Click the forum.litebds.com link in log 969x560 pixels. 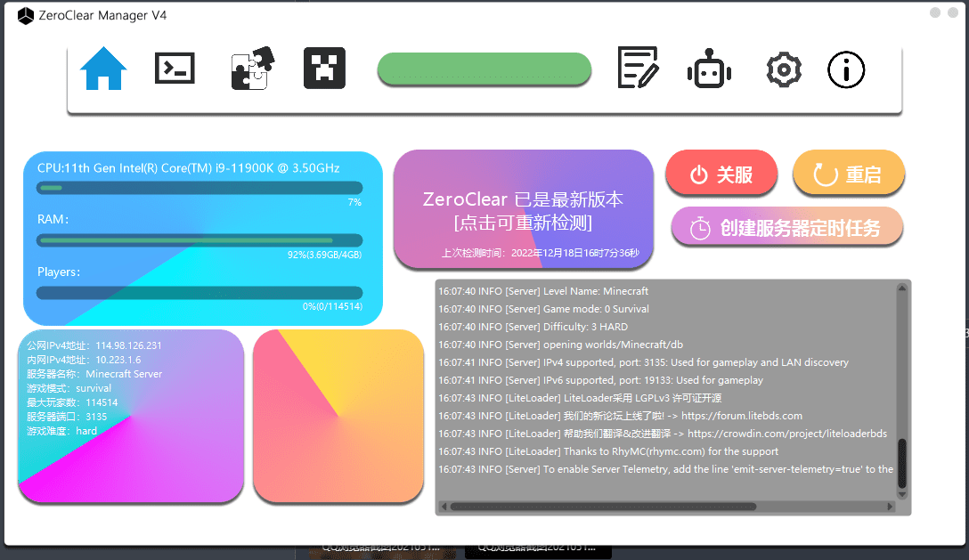742,416
